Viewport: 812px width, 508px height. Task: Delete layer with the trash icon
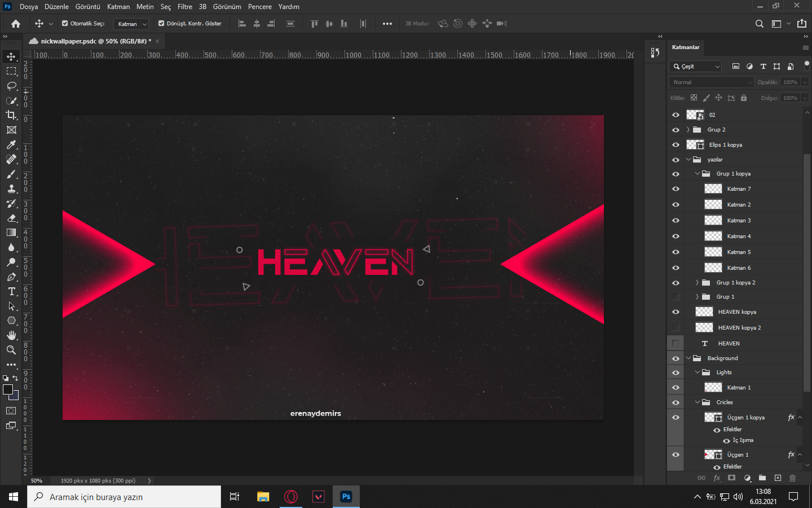coord(792,478)
